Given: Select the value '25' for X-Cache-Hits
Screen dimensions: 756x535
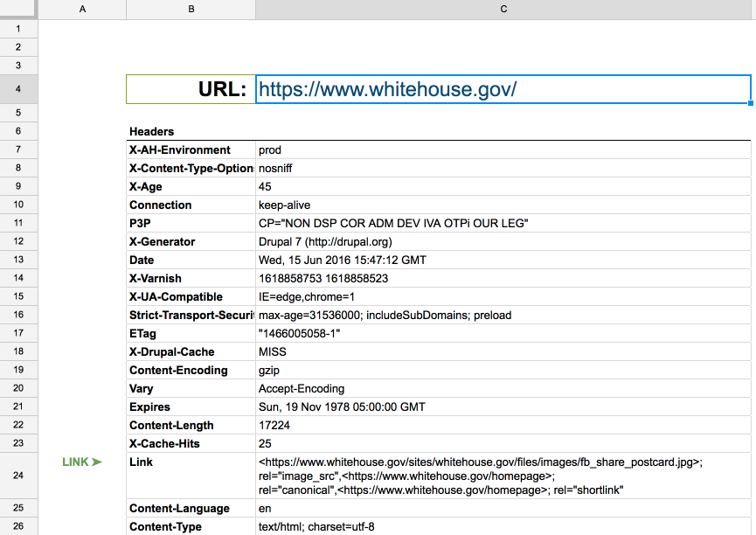Looking at the screenshot, I should 503,443.
